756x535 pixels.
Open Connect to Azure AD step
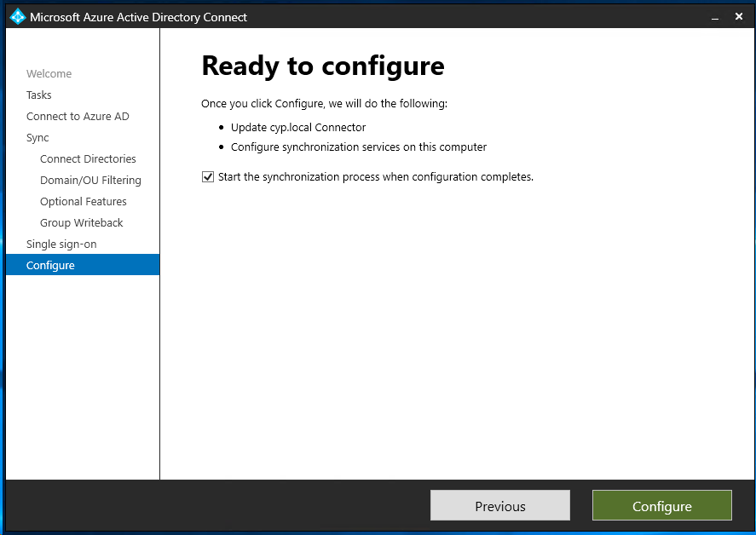78,116
